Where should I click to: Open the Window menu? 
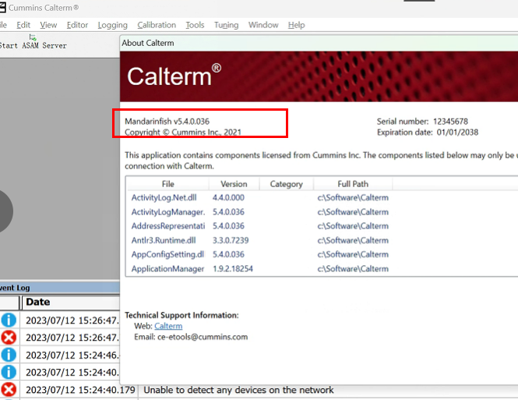tap(263, 25)
